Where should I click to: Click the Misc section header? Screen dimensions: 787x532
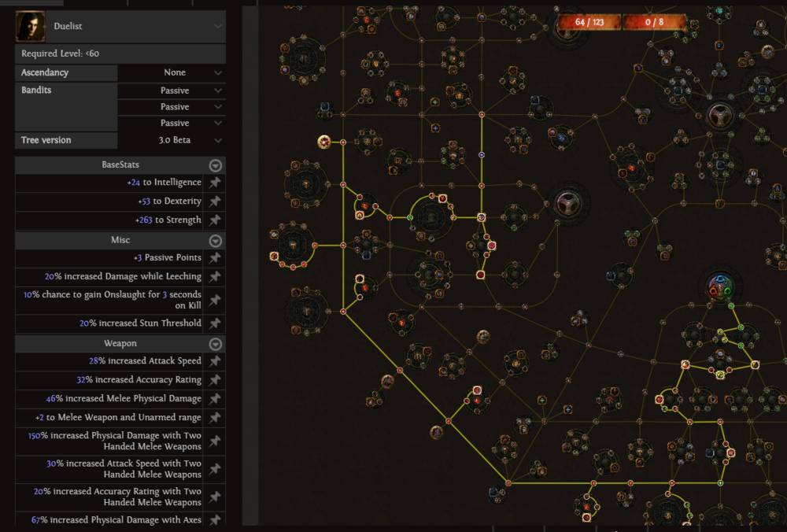pyautogui.click(x=120, y=240)
